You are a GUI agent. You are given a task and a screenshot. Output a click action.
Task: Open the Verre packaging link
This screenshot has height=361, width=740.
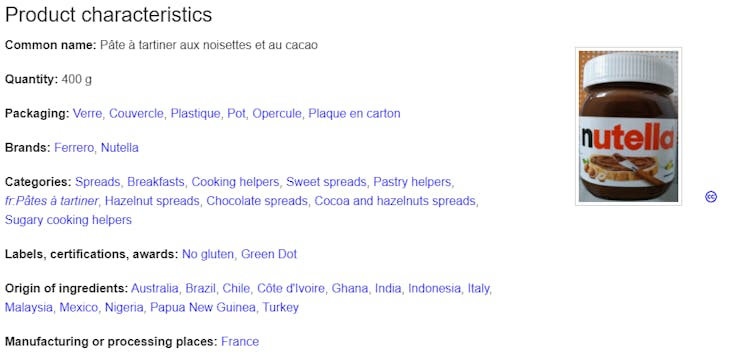[87, 114]
